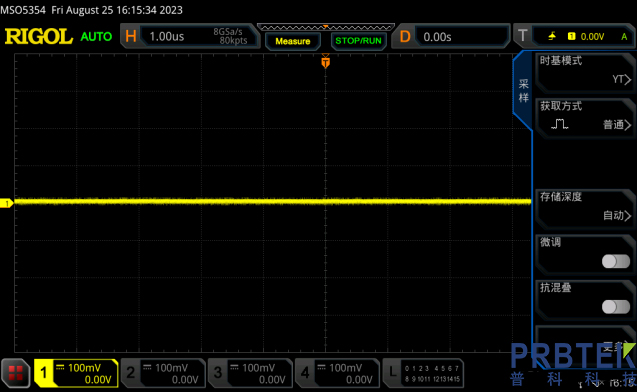Select the orange H horizontal timebase icon
Viewport: 637px width, 392px height.
click(x=131, y=37)
